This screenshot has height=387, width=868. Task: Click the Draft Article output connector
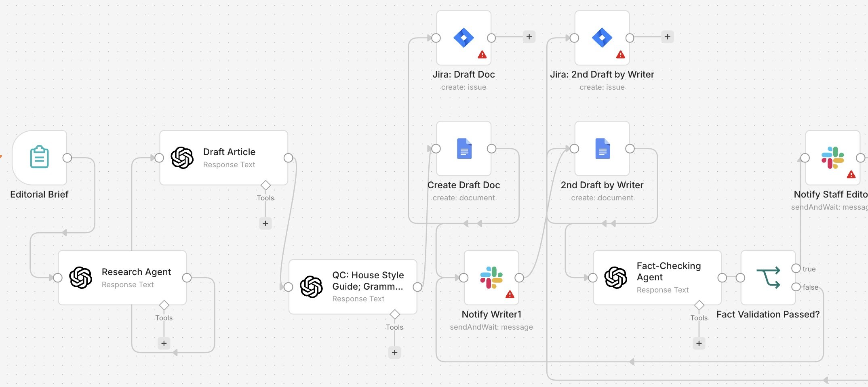[288, 158]
